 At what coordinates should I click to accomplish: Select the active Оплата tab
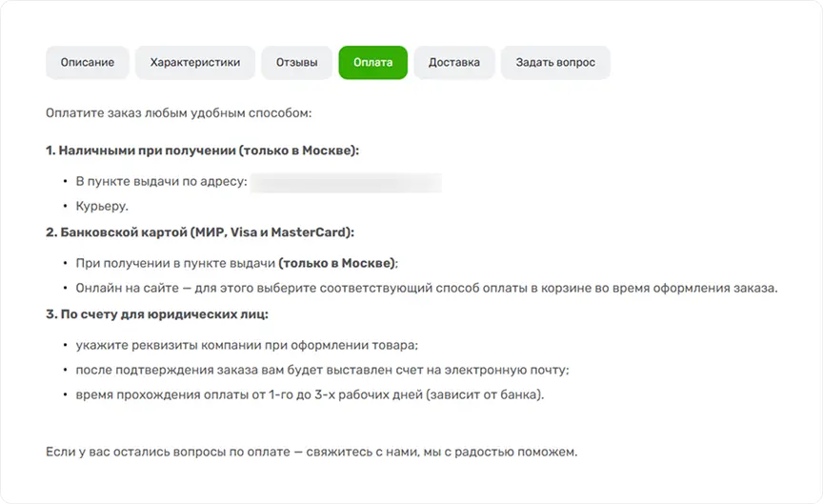click(x=372, y=63)
